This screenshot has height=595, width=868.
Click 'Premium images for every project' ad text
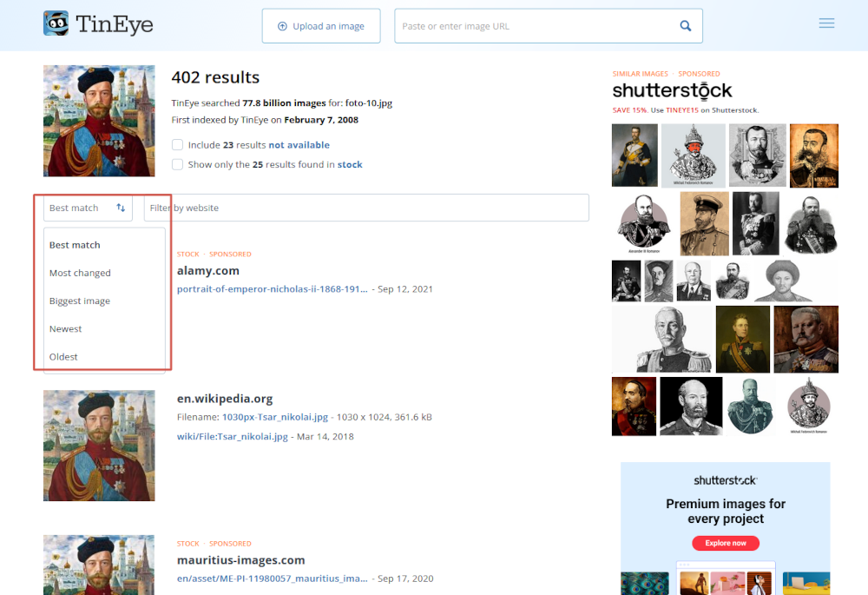coord(725,512)
